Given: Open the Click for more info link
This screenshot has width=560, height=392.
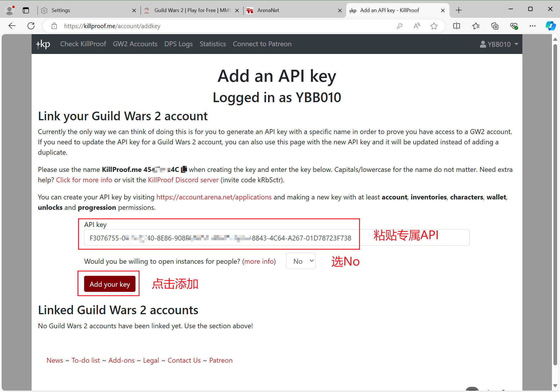Looking at the screenshot, I should (84, 180).
